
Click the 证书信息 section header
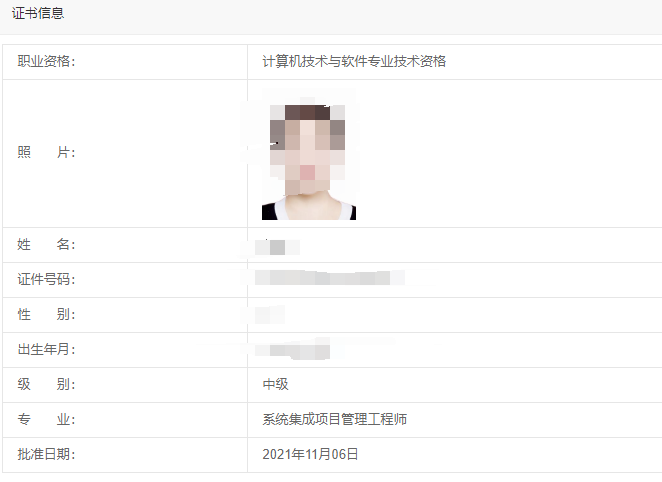coord(38,13)
